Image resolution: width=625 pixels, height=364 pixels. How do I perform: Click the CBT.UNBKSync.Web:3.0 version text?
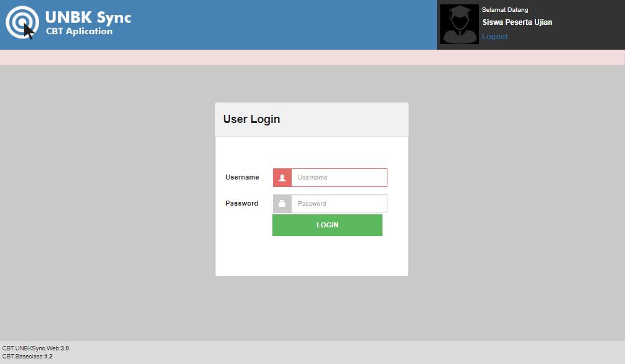[35, 348]
